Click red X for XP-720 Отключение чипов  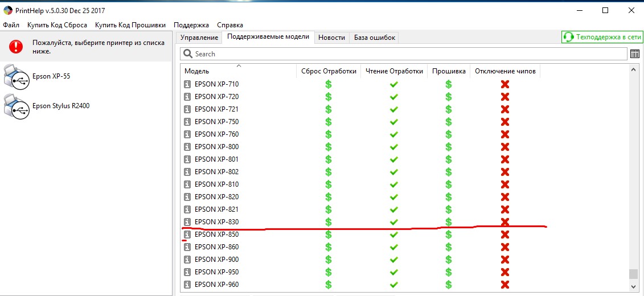505,97
